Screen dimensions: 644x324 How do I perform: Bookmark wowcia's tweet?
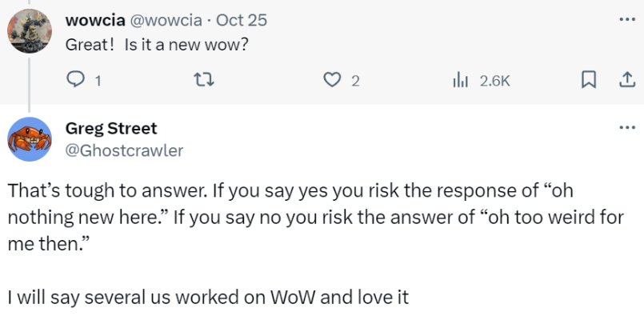click(589, 80)
